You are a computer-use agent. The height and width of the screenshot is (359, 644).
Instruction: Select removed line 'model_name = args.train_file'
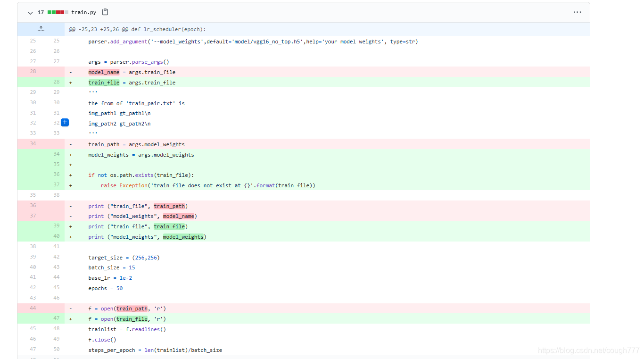tap(132, 72)
